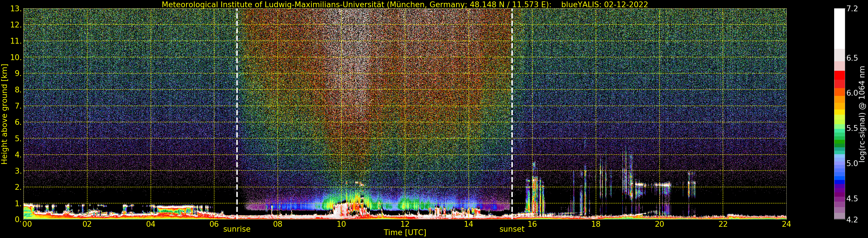The height and width of the screenshot is (238, 868).
Task: Click the '5.0' colorbar value
Action: coord(852,163)
